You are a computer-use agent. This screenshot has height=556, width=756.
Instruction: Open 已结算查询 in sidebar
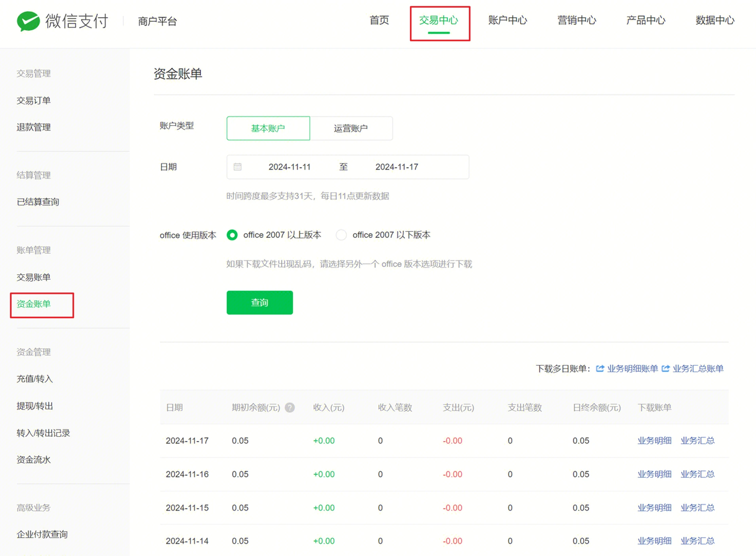tap(38, 202)
